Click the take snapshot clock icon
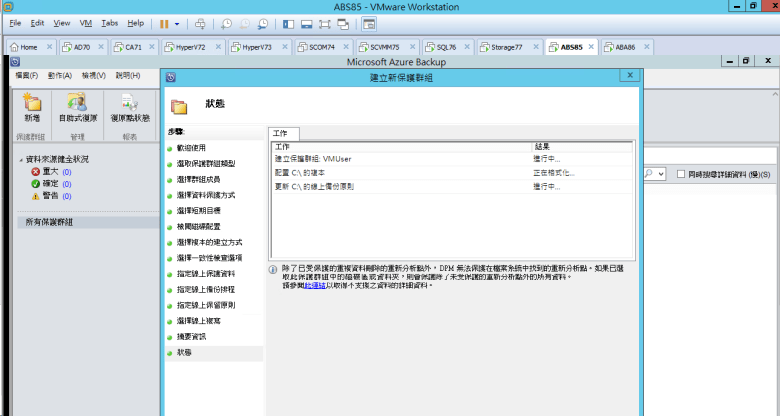This screenshot has width=780, height=416. [x=226, y=24]
